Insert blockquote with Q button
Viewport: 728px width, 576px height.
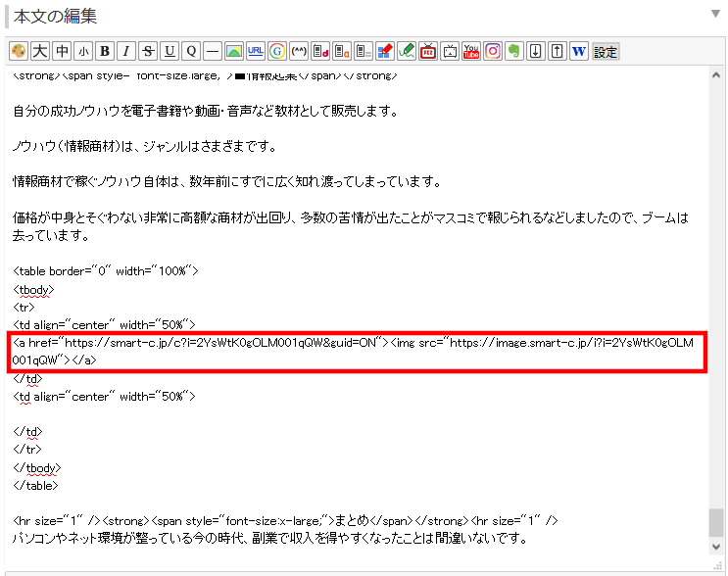point(191,51)
